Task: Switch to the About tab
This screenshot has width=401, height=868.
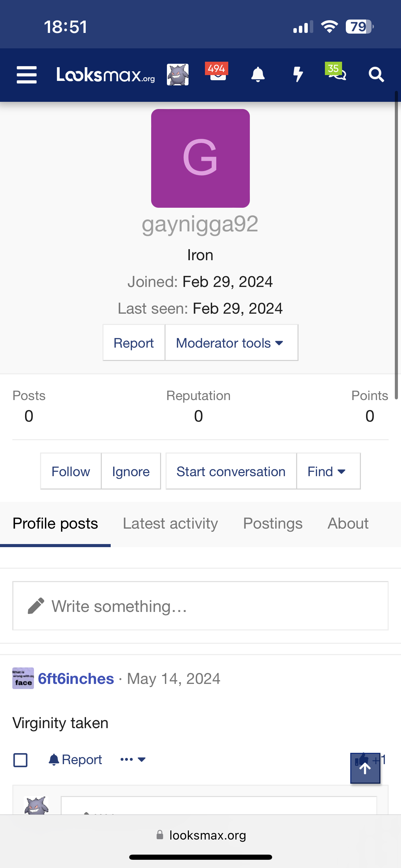Action: [348, 523]
